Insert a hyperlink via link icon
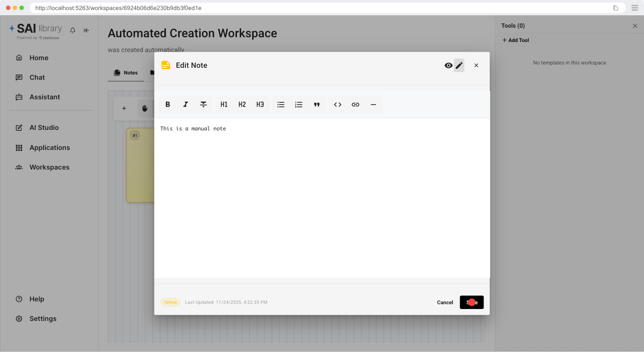644x352 pixels. pyautogui.click(x=355, y=105)
